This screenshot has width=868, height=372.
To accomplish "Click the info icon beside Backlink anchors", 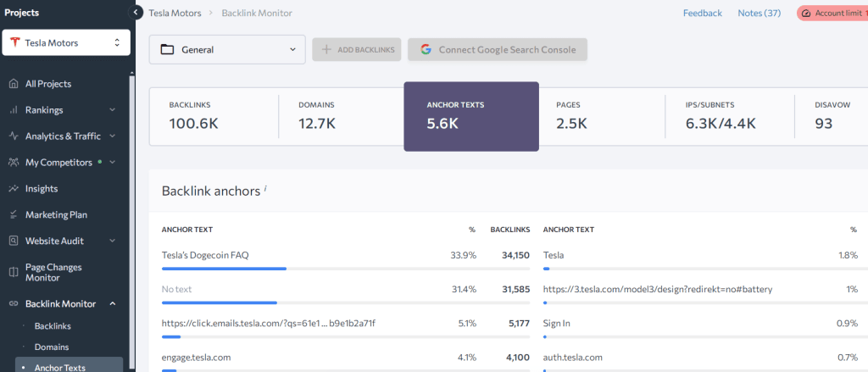I will pyautogui.click(x=265, y=189).
